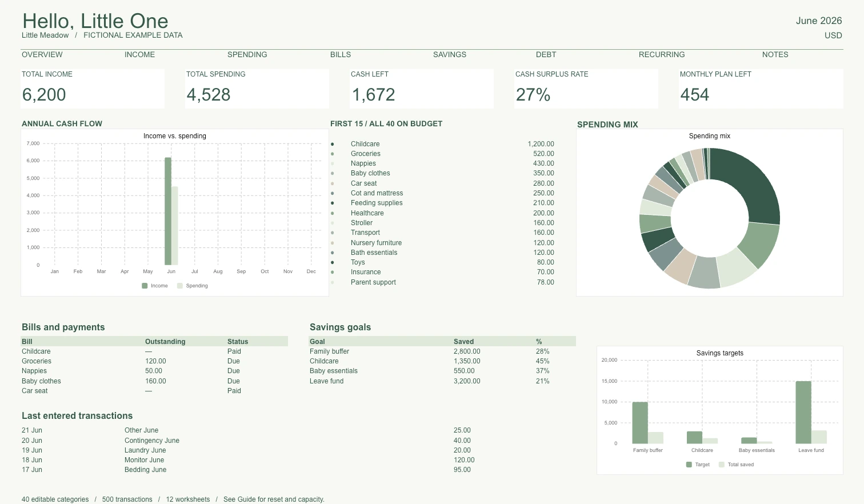Image resolution: width=864 pixels, height=504 pixels.
Task: Open the DEBT tab
Action: (546, 55)
